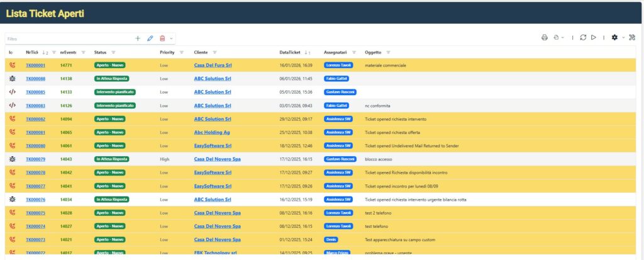Click the bug icon on the TK000088 row
Viewport: 644px width, 260px height.
[x=12, y=79]
